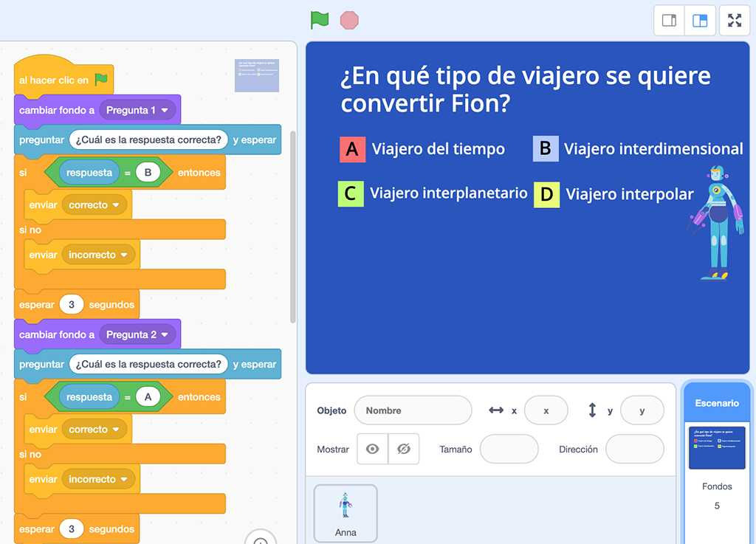756x544 pixels.
Task: Open the Pregunta 1 backdrop dropdown
Action: pos(165,111)
